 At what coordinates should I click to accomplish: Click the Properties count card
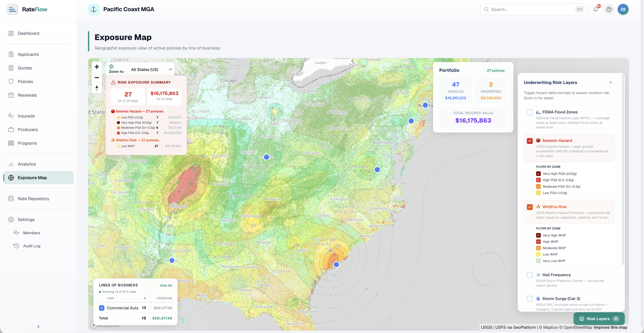point(491,91)
